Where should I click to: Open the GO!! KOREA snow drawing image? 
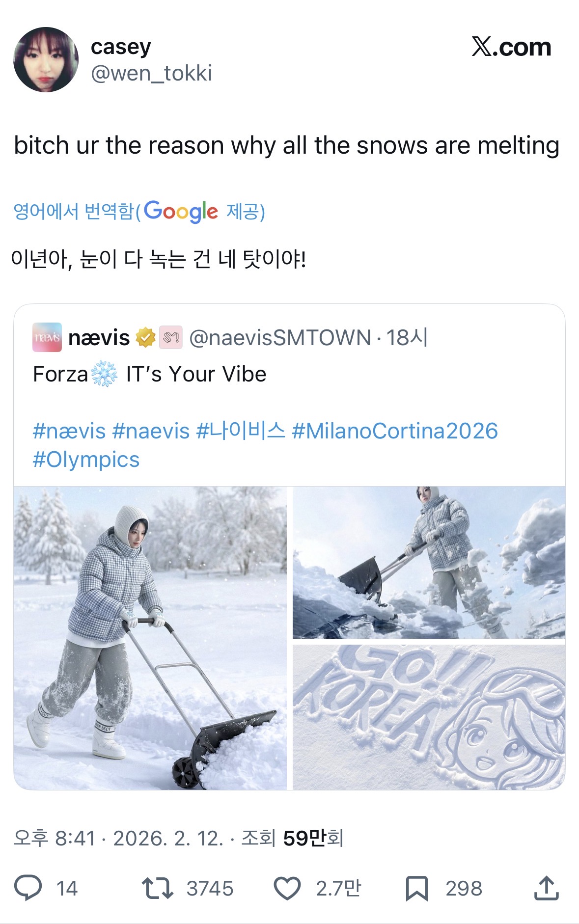pyautogui.click(x=429, y=717)
